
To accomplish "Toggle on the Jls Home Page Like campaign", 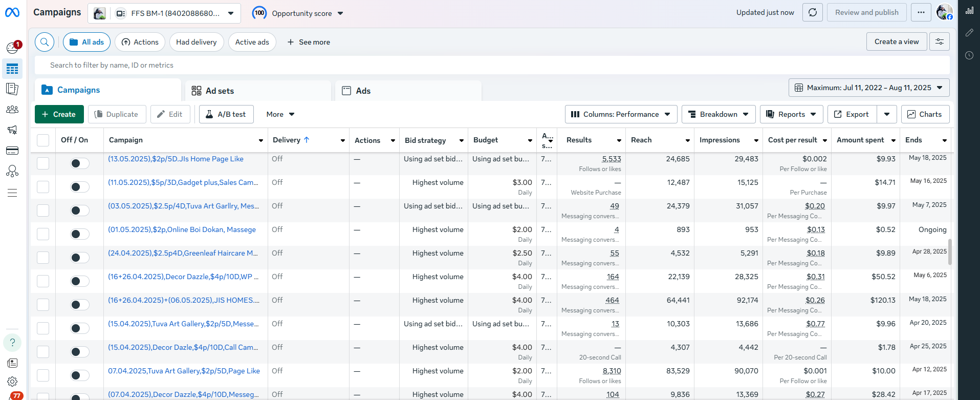I will tap(79, 163).
